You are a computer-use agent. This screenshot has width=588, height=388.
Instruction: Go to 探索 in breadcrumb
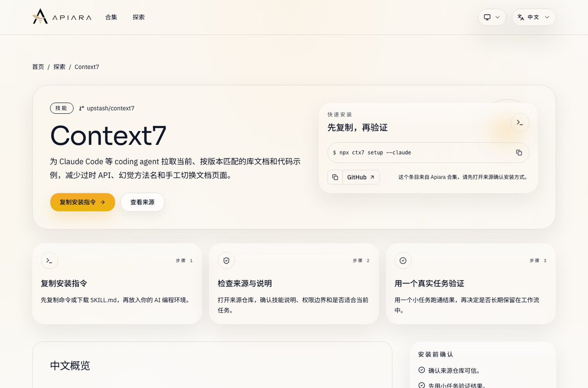pos(59,67)
